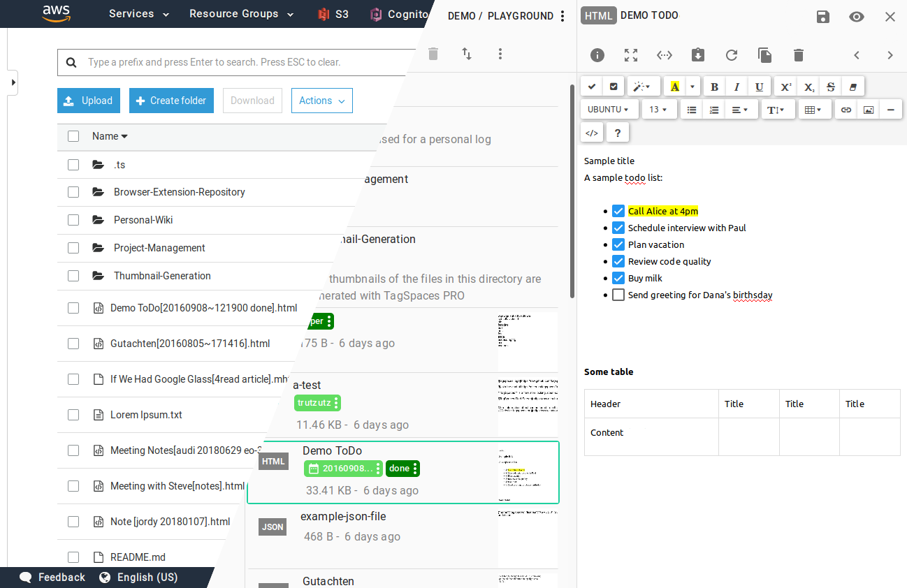Delete the open Demo ToDo file
This screenshot has width=907, height=588.
click(798, 54)
